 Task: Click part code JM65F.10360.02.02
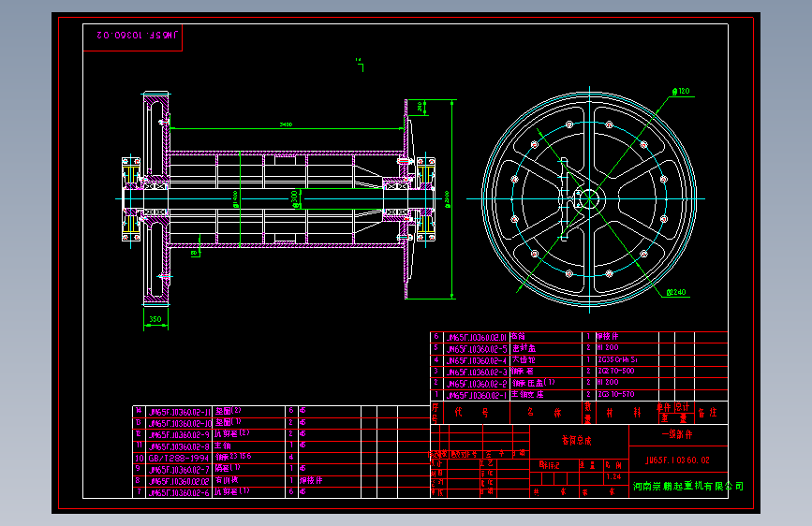(179, 481)
